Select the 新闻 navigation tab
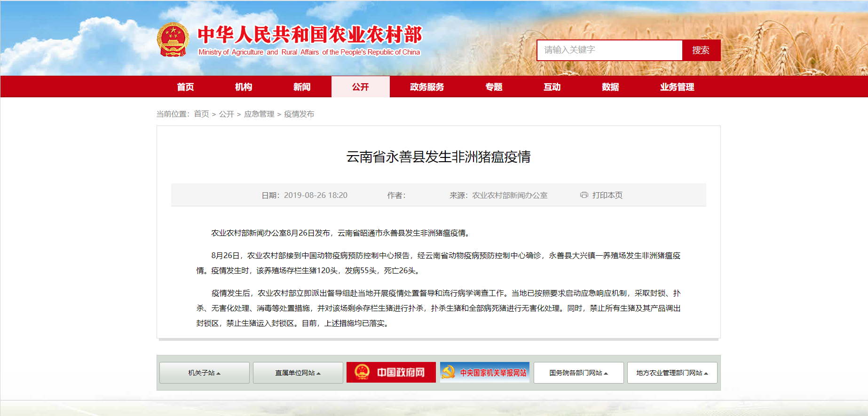868x416 pixels. [x=302, y=87]
